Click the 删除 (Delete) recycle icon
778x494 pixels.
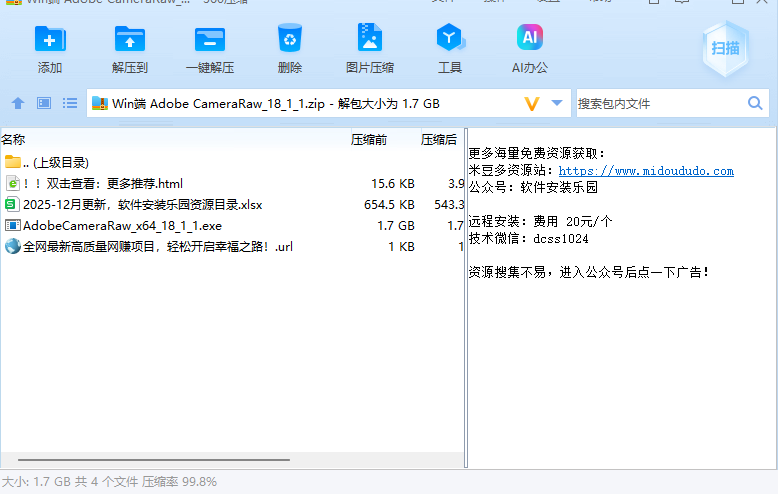[290, 40]
